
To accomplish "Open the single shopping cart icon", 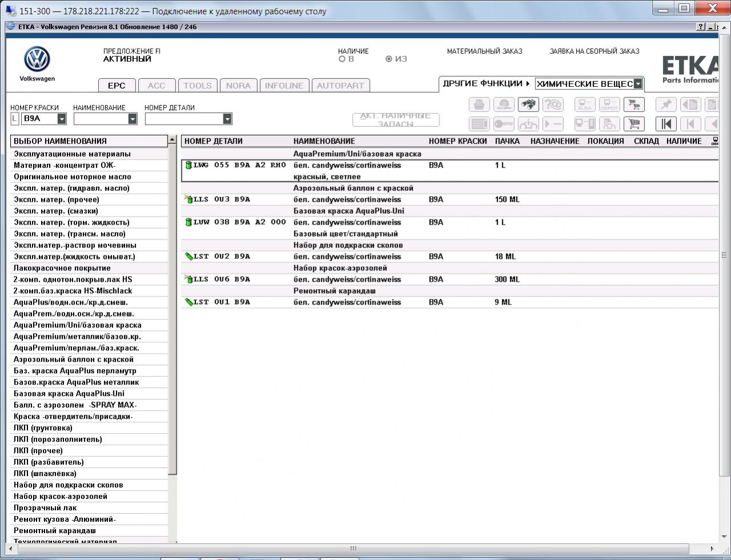I will pos(633,123).
